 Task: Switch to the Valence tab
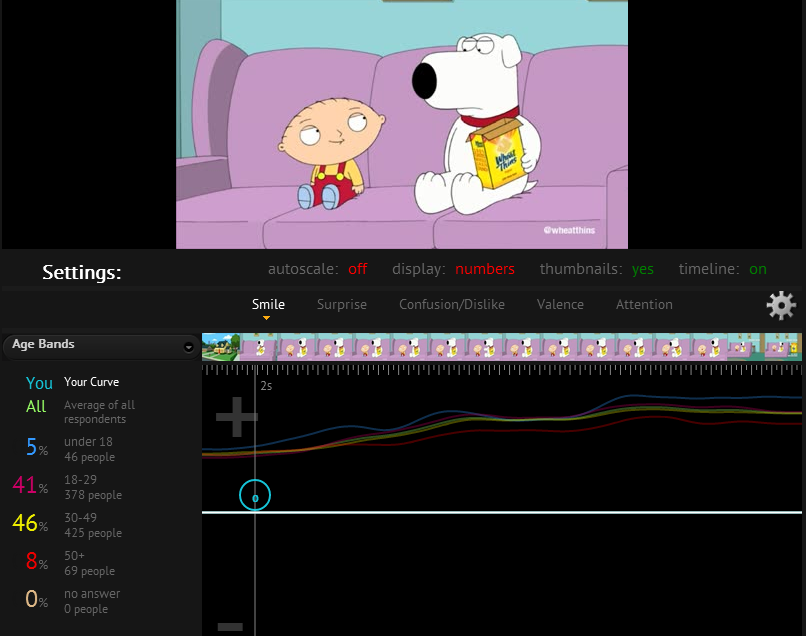(x=560, y=304)
